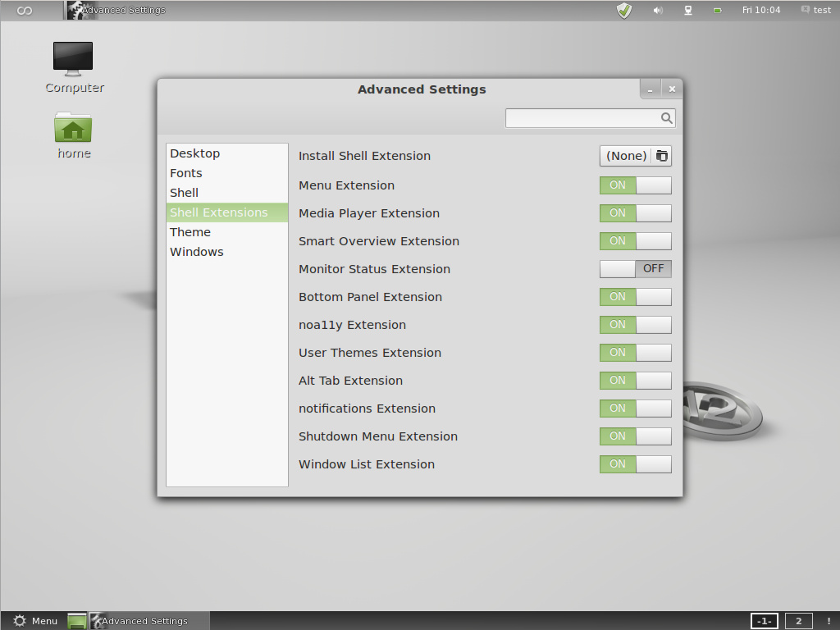The image size is (840, 630).
Task: Open the Advanced Settings app menu in top panel
Action: click(116, 10)
